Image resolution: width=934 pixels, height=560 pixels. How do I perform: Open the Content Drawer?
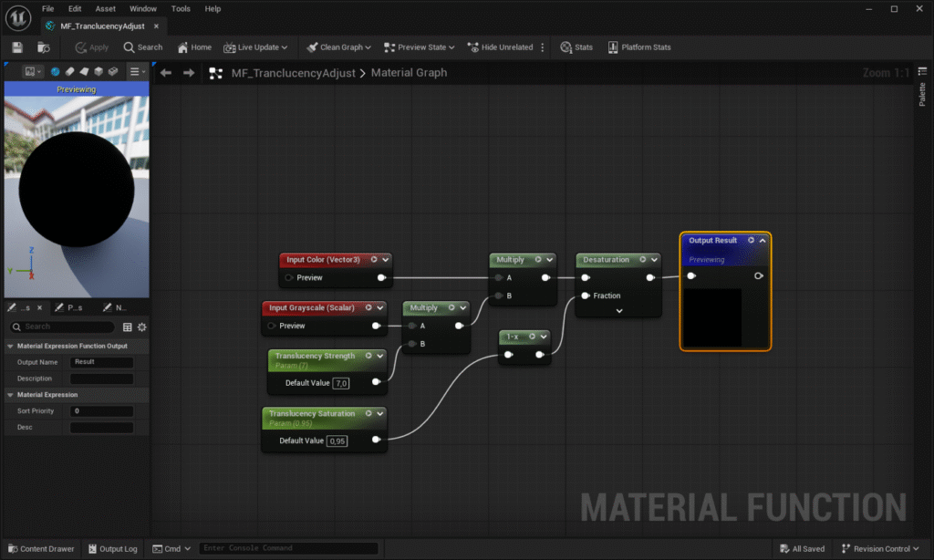40,549
